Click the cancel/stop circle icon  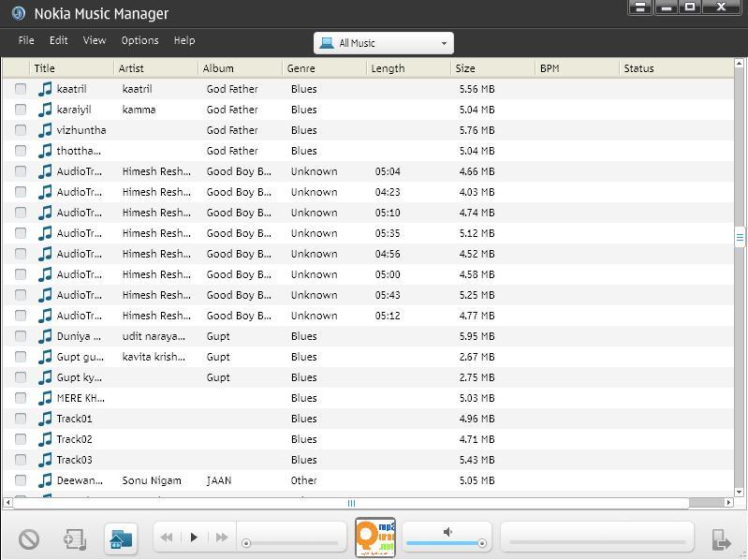29,539
